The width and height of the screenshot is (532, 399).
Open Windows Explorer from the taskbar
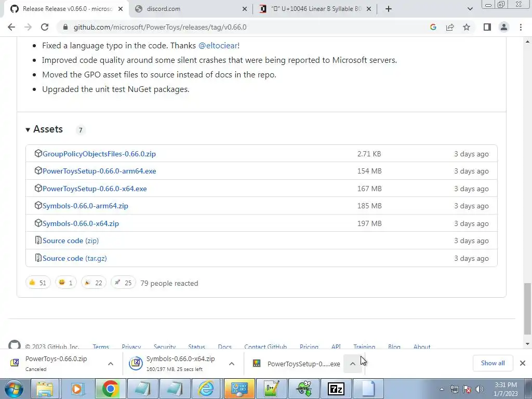(45, 389)
